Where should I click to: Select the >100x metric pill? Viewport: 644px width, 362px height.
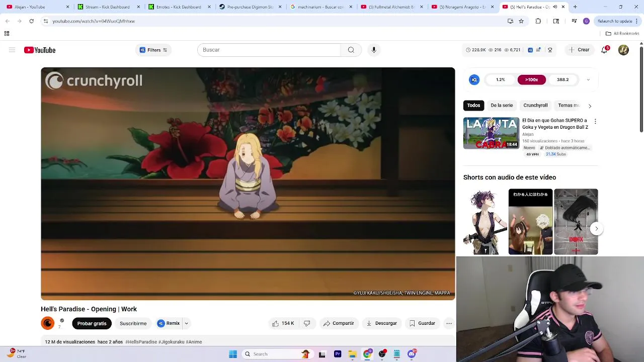tap(532, 79)
